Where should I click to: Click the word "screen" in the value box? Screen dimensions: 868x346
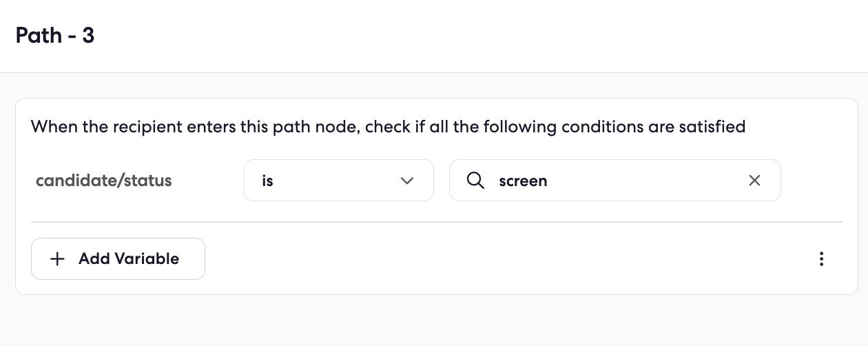click(523, 181)
